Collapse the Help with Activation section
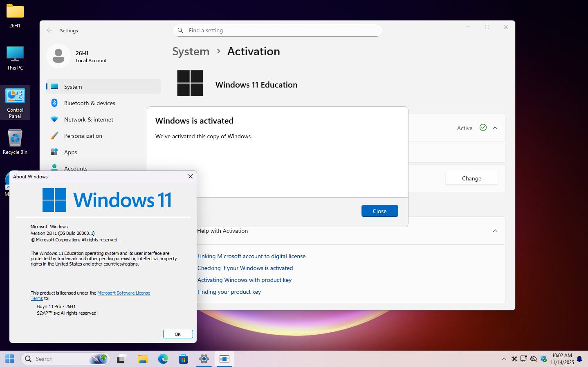This screenshot has height=367, width=588. point(495,231)
